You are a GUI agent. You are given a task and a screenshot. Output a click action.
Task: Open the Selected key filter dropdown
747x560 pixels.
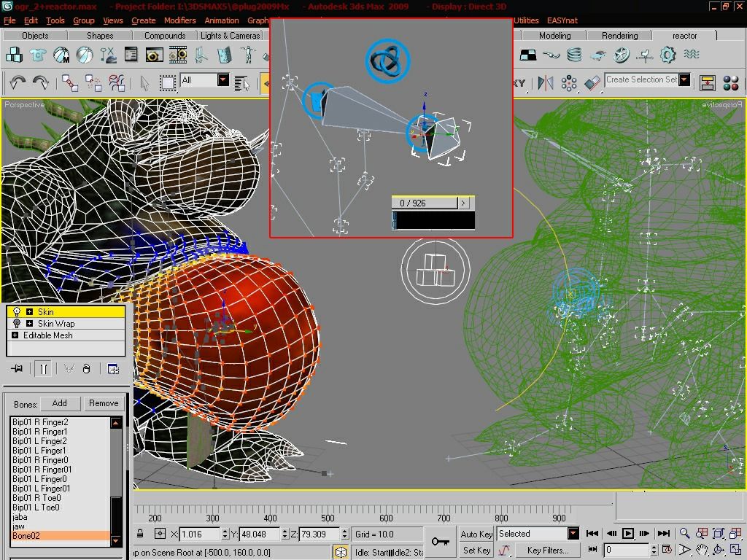pos(573,534)
